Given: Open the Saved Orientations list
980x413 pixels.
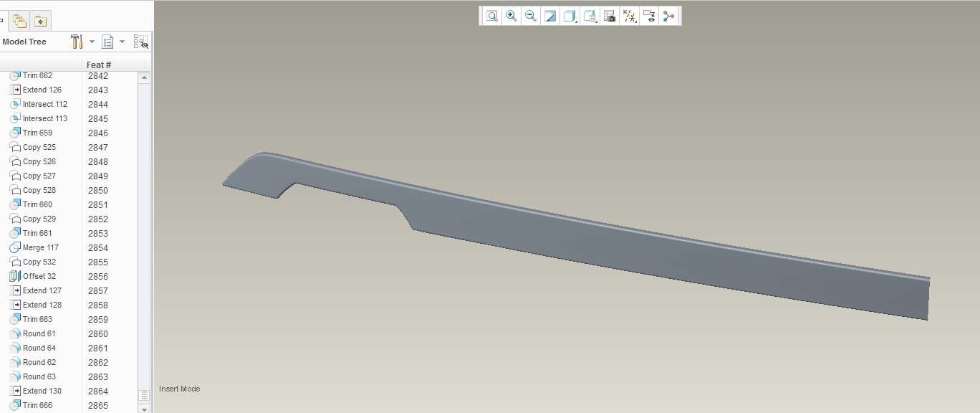Looking at the screenshot, I should coord(590,16).
